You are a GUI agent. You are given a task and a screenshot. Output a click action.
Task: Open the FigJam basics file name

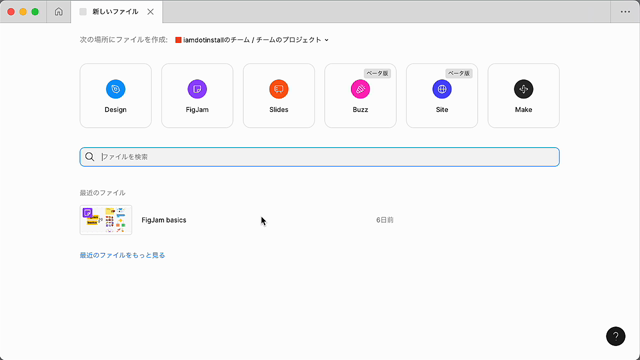[x=164, y=220]
